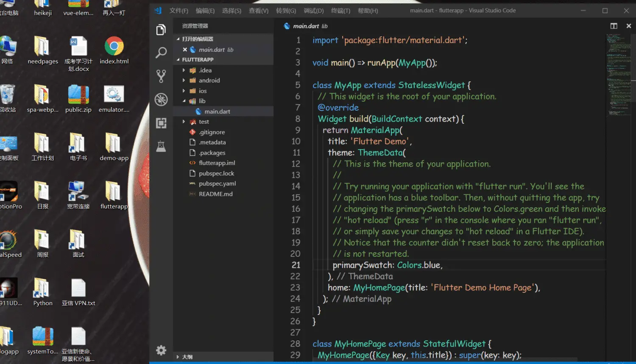This screenshot has width=636, height=364.
Task: Select the 日报 desktop folder
Action: 43,195
